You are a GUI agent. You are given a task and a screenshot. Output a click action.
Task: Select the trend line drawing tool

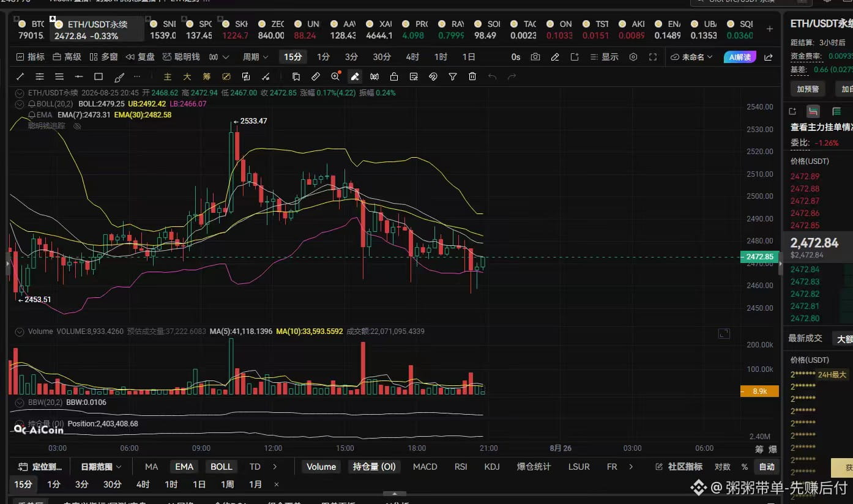tap(20, 77)
